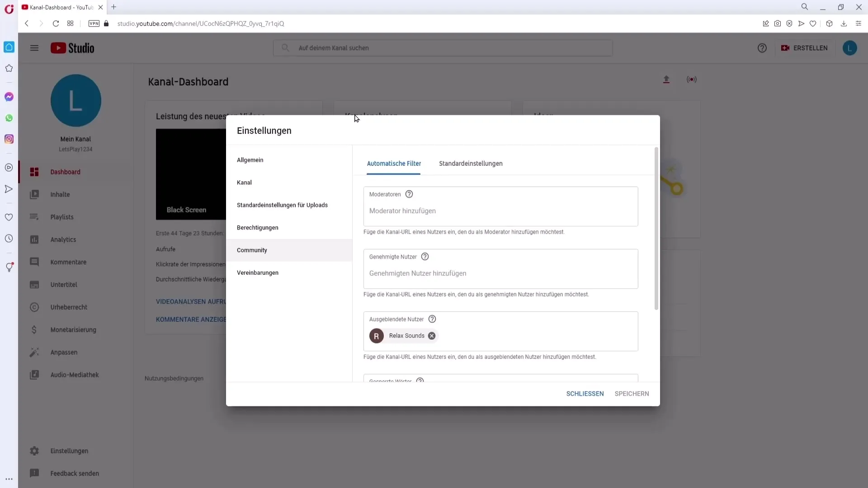The height and width of the screenshot is (488, 868).
Task: Click the channel search field
Action: (443, 48)
